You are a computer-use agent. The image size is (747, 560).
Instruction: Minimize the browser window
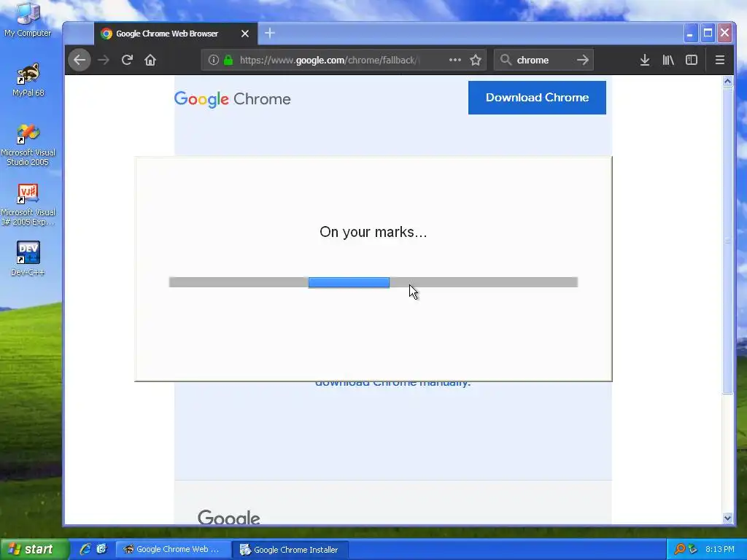point(690,34)
